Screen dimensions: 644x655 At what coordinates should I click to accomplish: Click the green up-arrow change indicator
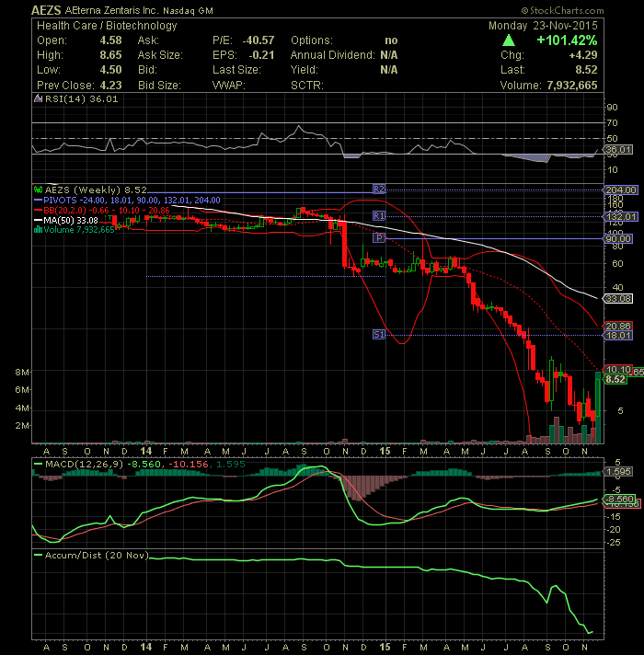pyautogui.click(x=509, y=40)
